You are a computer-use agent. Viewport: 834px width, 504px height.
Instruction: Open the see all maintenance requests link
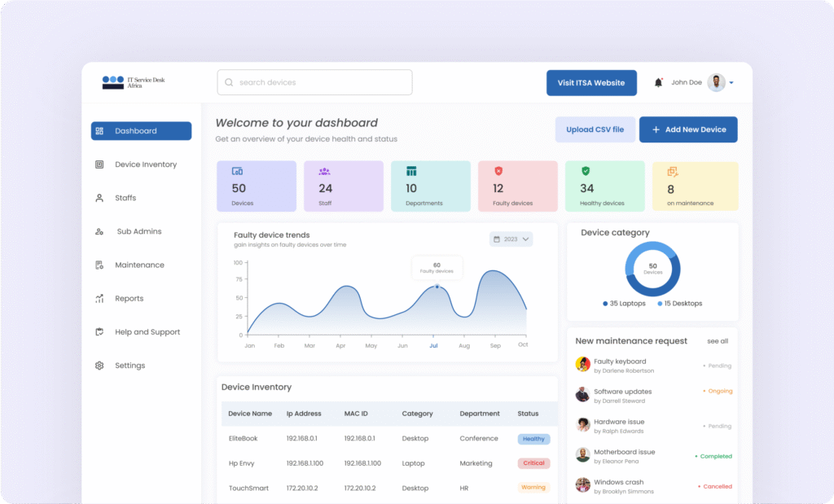718,341
